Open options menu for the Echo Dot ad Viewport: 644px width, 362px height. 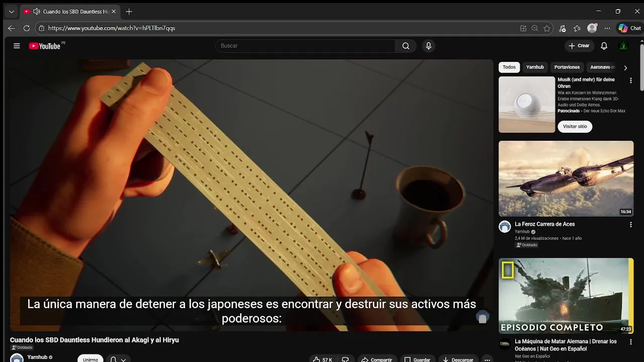[x=630, y=80]
